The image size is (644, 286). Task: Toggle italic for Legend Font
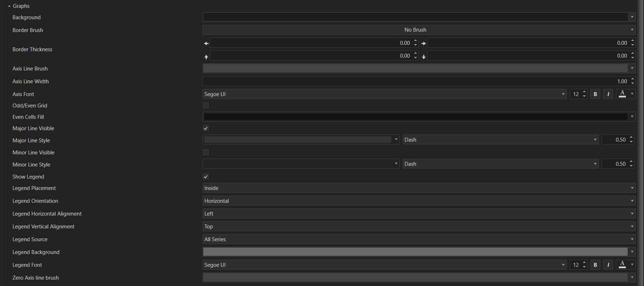point(608,265)
